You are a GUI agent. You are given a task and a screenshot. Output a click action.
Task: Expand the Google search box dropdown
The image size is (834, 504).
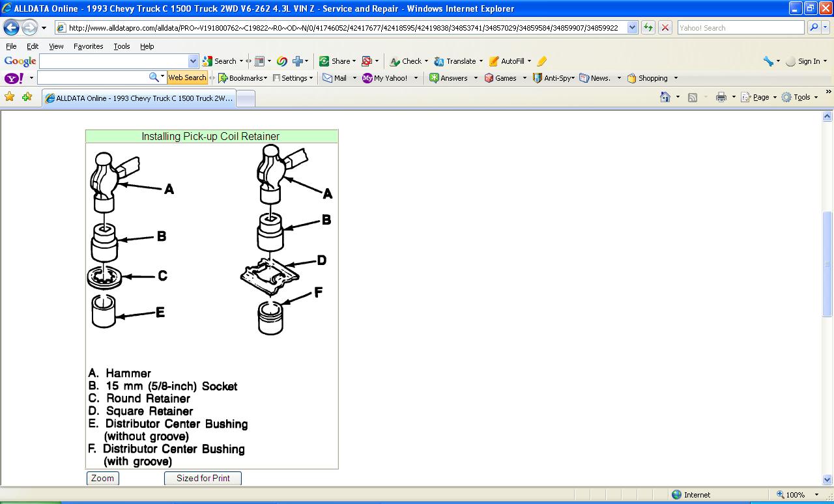[x=193, y=61]
